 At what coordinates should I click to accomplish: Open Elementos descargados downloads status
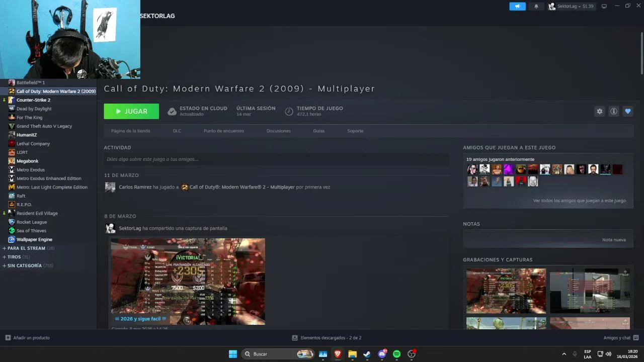pyautogui.click(x=327, y=338)
